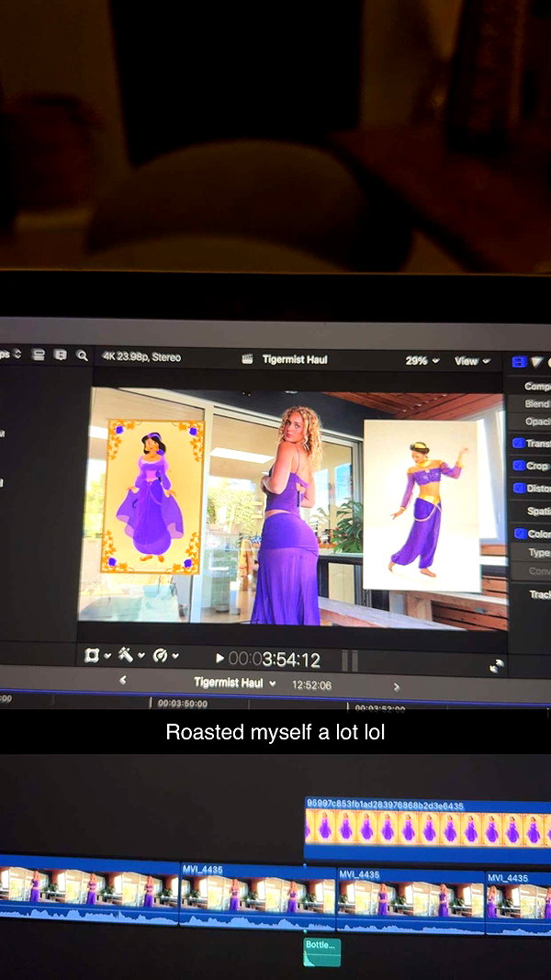Open the Color inspector triangle icon
551x980 pixels.
point(537,361)
